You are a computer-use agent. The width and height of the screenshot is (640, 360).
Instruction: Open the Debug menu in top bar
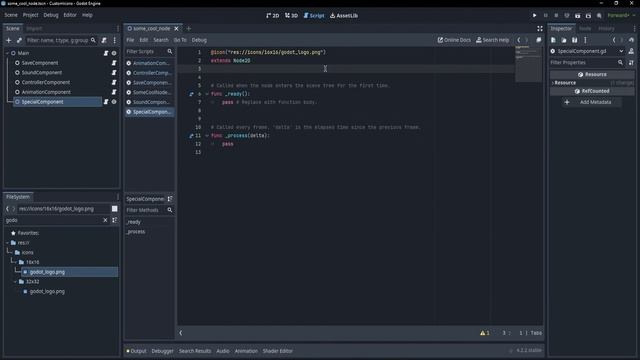click(51, 15)
